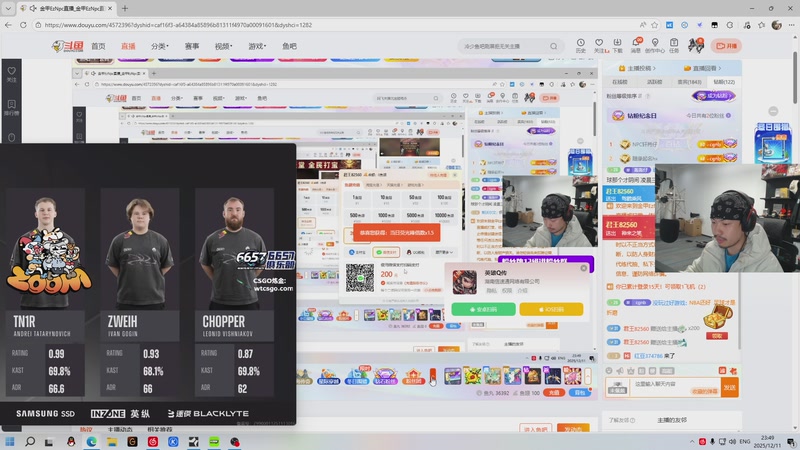Open the 钻石粉丝 diamond activity icon
This screenshot has height=450, width=800.
point(385,377)
